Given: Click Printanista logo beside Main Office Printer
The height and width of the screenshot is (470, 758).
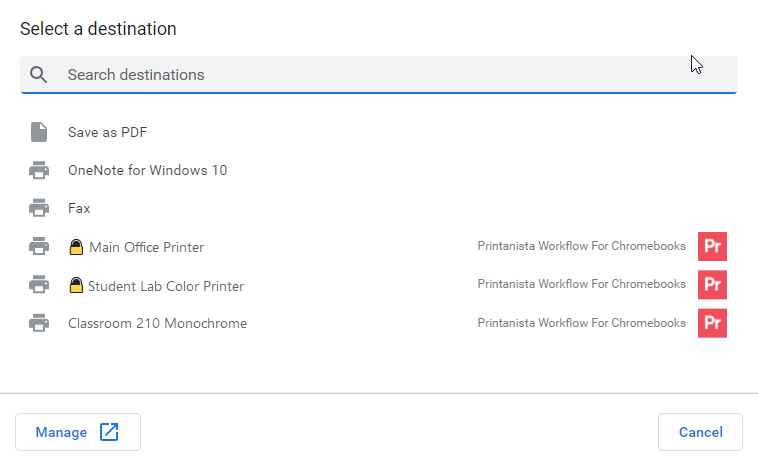Looking at the screenshot, I should (x=712, y=246).
